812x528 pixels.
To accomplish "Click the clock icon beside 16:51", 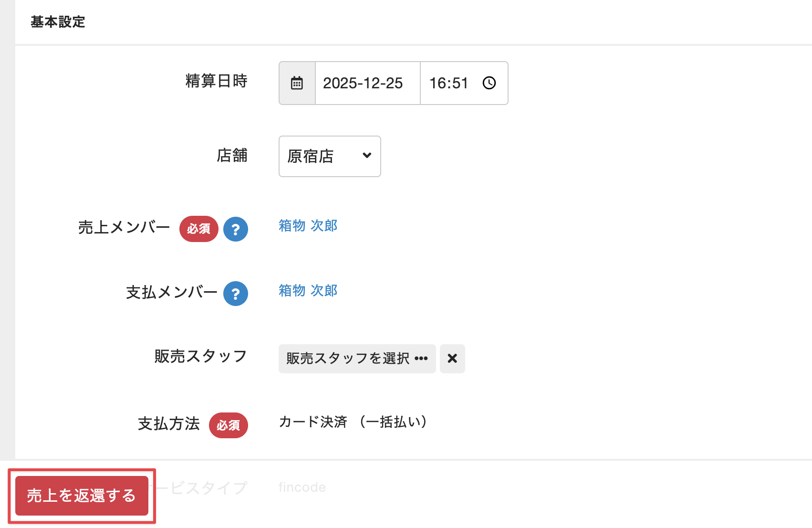I will pos(489,83).
